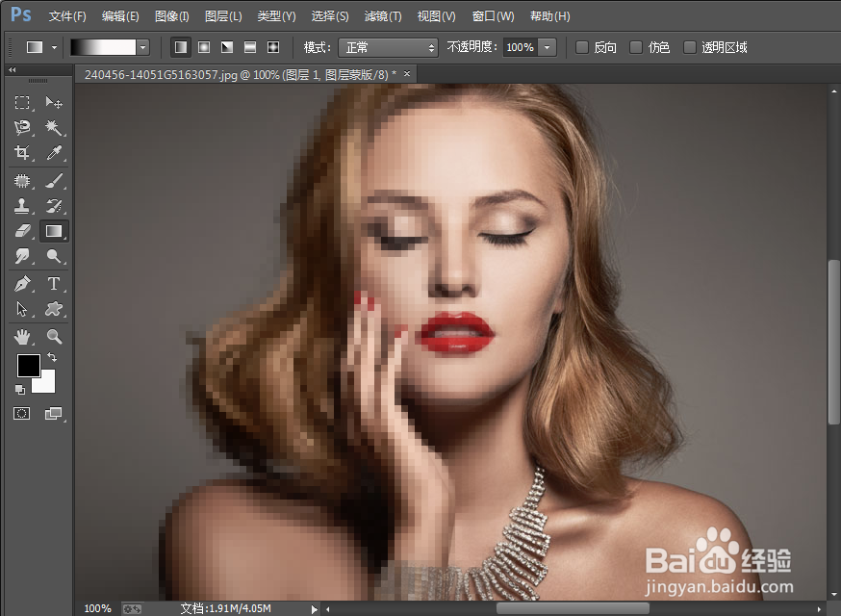Open the 模式 blend mode dropdown
Image resolution: width=841 pixels, height=616 pixels.
(389, 48)
